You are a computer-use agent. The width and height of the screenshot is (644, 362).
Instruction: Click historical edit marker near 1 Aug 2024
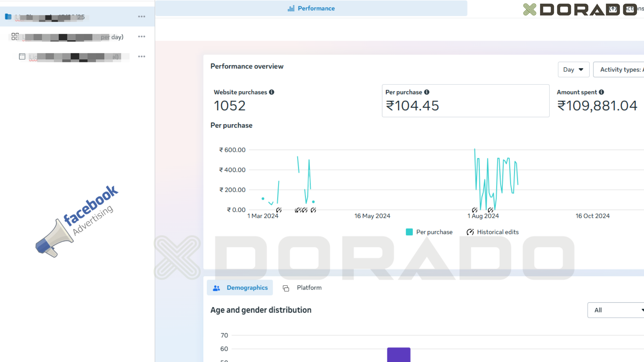tap(475, 210)
